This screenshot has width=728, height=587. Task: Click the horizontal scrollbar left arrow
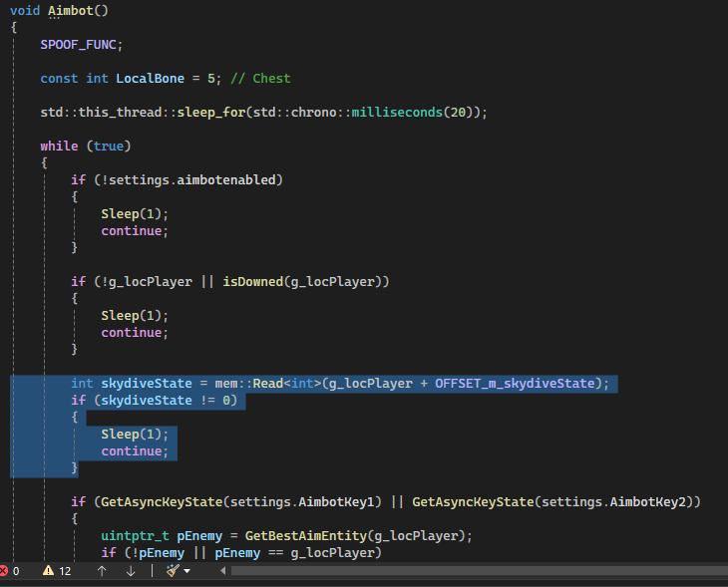222,571
